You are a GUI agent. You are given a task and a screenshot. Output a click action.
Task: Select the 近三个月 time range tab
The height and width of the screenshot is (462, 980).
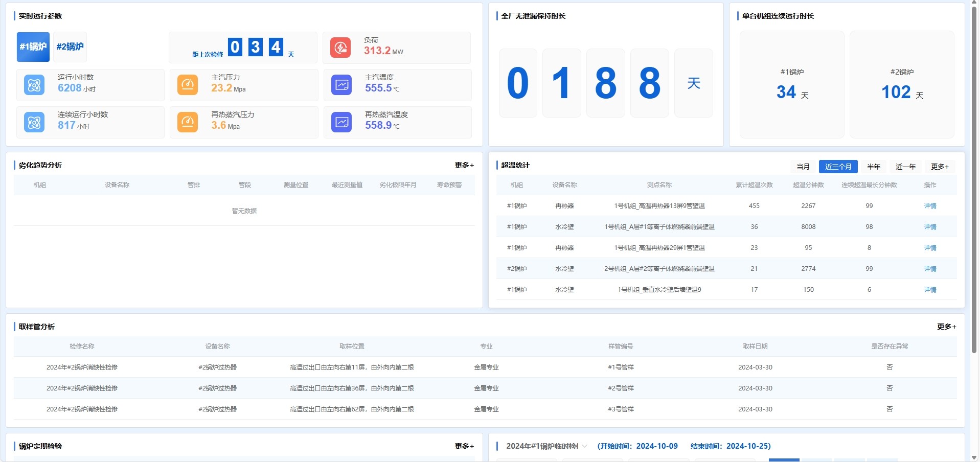point(838,167)
